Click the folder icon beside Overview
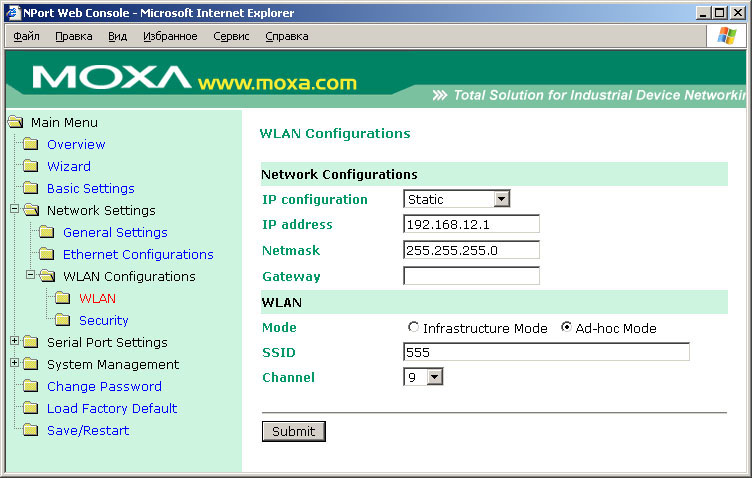Image resolution: width=752 pixels, height=478 pixels. (30, 145)
